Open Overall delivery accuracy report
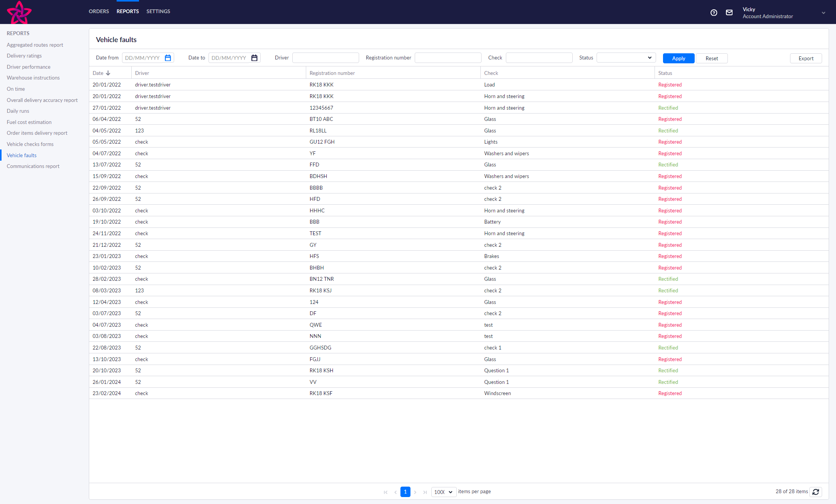Screen dimensions: 836x504 42,100
